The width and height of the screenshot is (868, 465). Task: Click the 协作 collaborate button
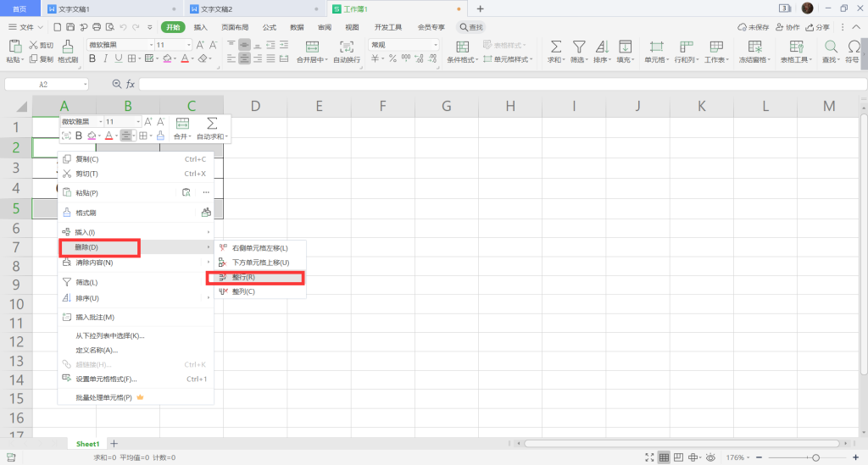click(787, 27)
